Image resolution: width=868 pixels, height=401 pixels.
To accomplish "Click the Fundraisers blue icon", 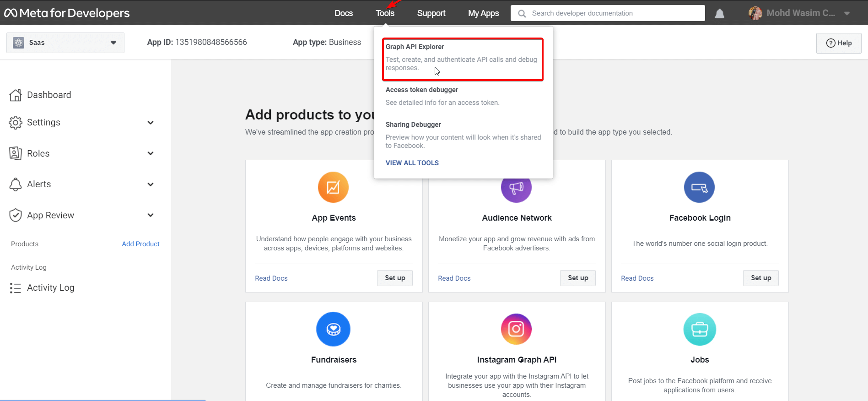I will 333,329.
